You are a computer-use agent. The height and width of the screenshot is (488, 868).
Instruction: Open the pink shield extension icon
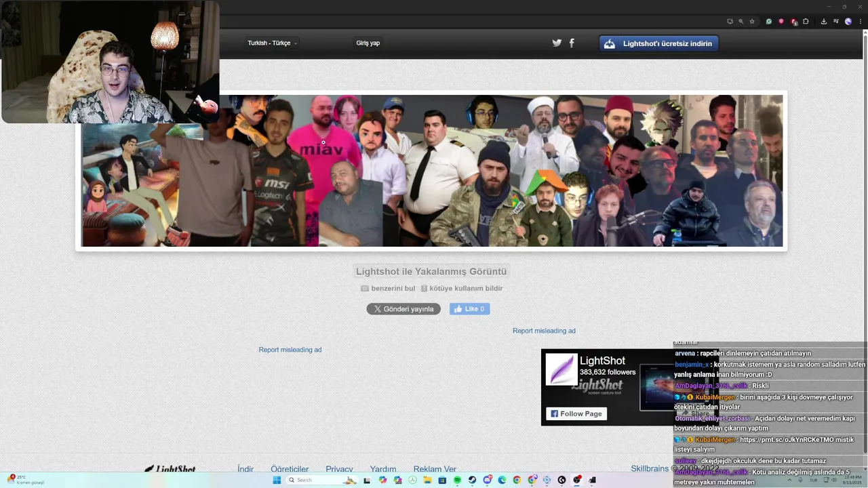click(781, 22)
